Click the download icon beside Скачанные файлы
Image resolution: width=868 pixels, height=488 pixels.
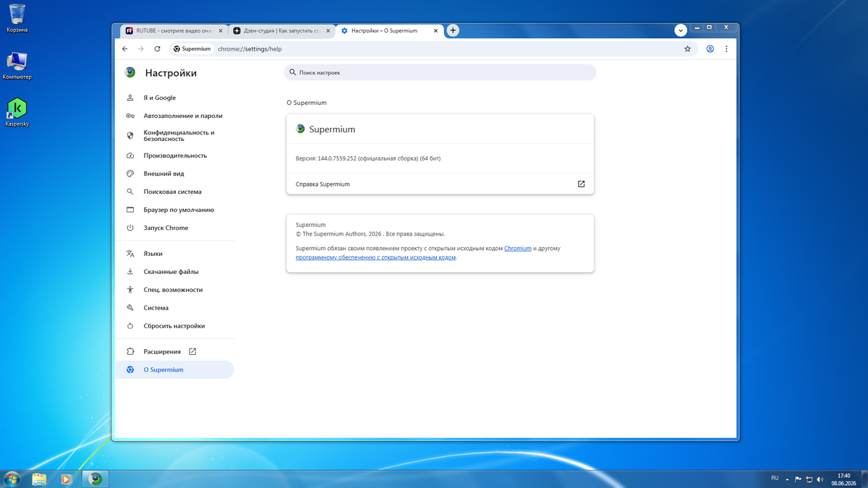[130, 272]
